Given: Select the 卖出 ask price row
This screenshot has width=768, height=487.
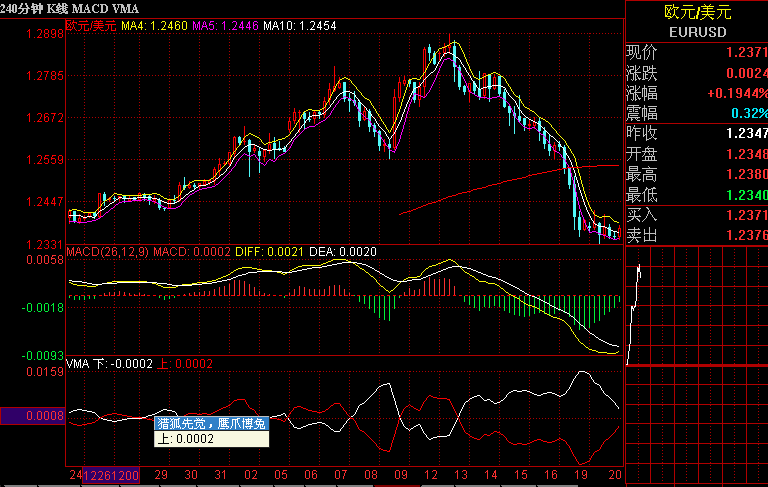Looking at the screenshot, I should pyautogui.click(x=697, y=236).
